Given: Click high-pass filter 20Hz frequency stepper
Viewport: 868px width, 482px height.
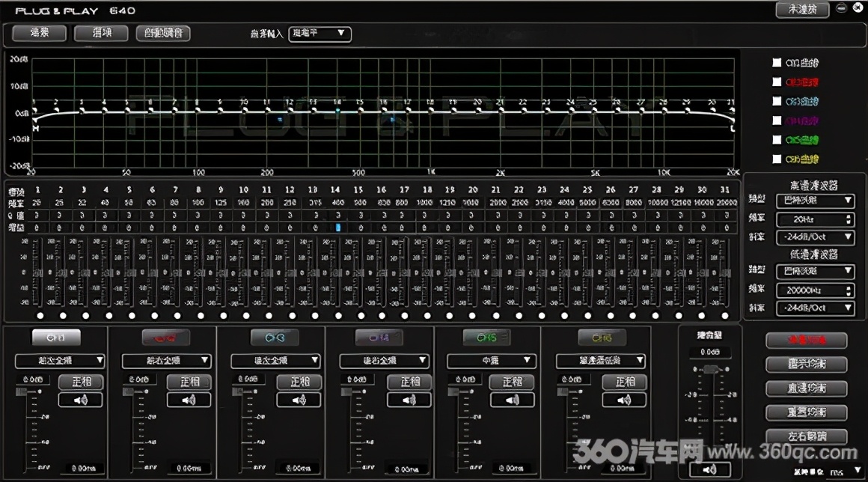Looking at the screenshot, I should [849, 220].
